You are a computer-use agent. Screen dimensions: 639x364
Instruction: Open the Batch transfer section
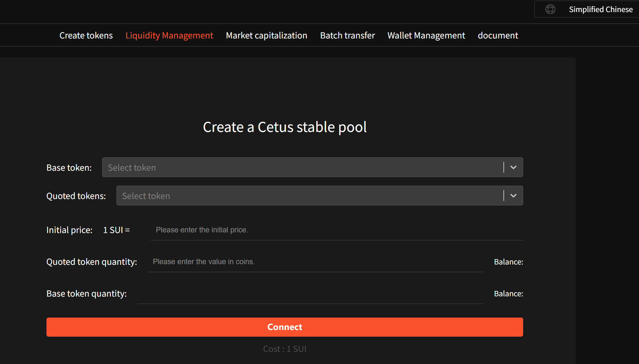pyautogui.click(x=347, y=35)
